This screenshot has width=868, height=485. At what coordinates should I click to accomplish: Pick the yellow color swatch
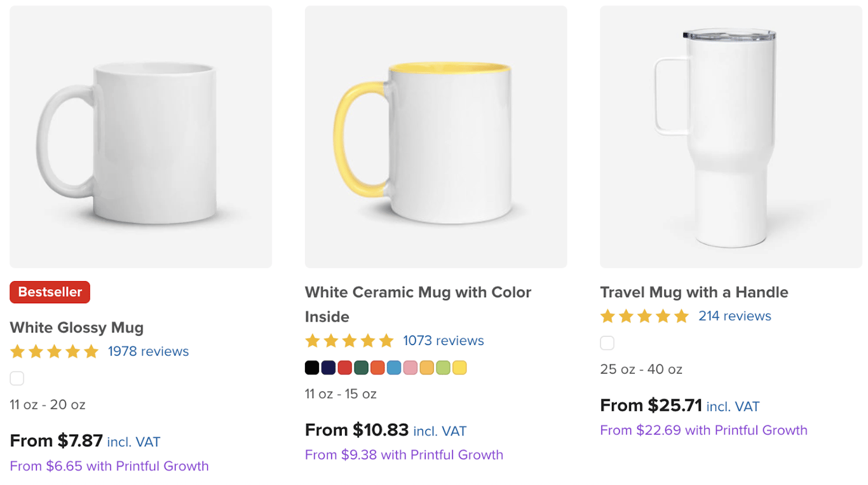click(459, 367)
